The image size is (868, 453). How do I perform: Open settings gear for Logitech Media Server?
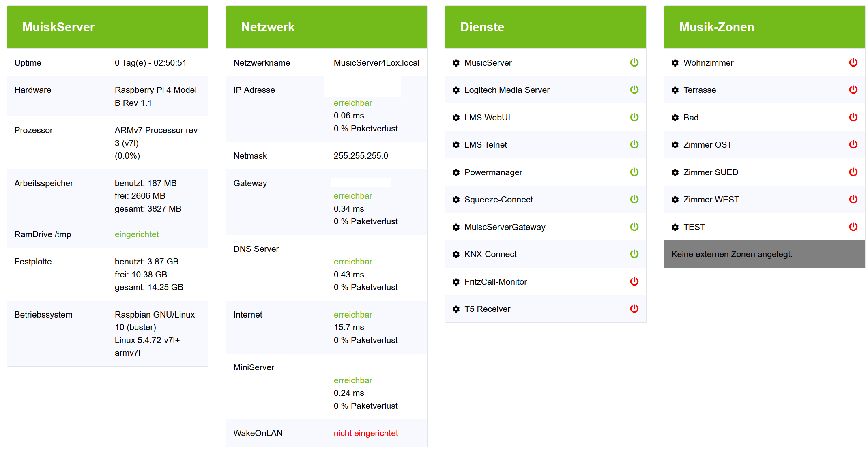pos(456,90)
